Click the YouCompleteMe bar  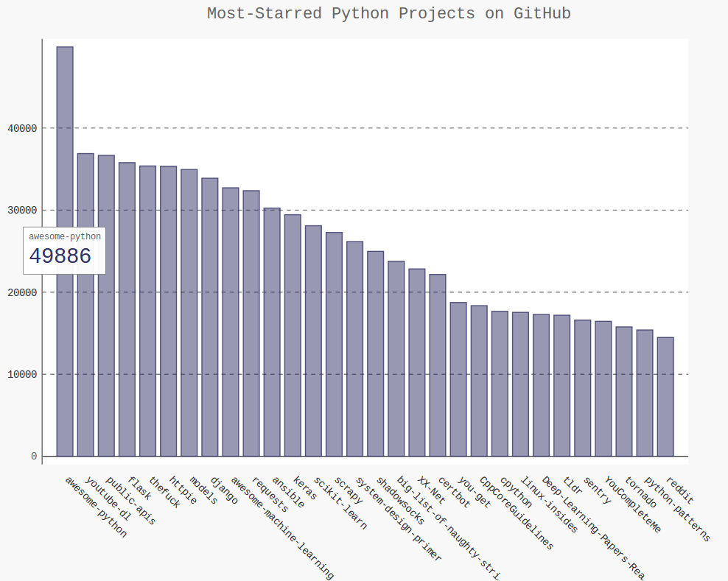tap(603, 388)
